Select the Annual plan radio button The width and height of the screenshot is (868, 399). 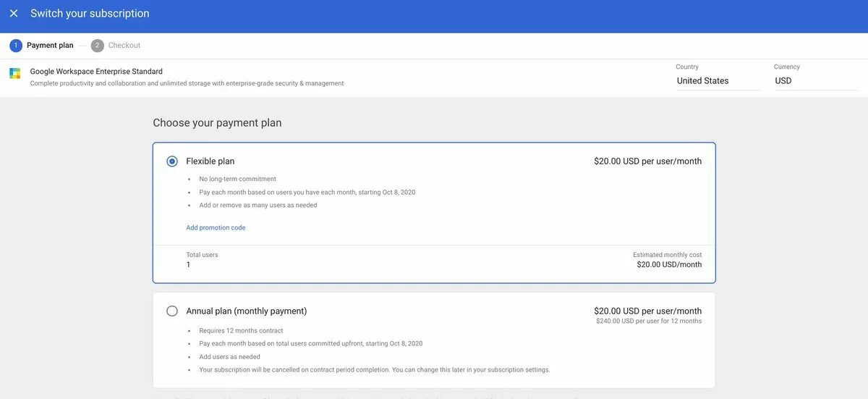[x=172, y=311]
